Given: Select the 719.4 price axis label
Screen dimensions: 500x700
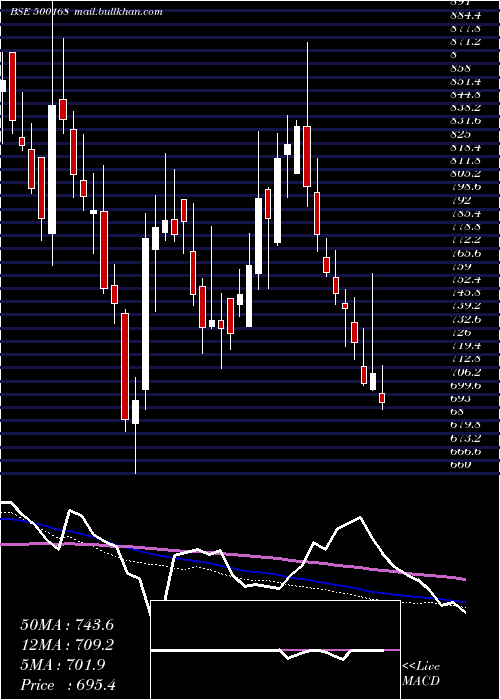Looking at the screenshot, I should pos(465,346).
